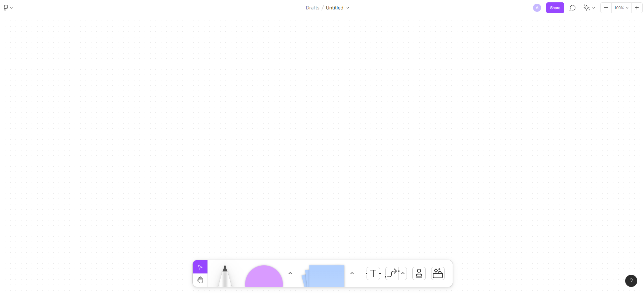
Task: Open the widgets and more toolbox
Action: 438,273
